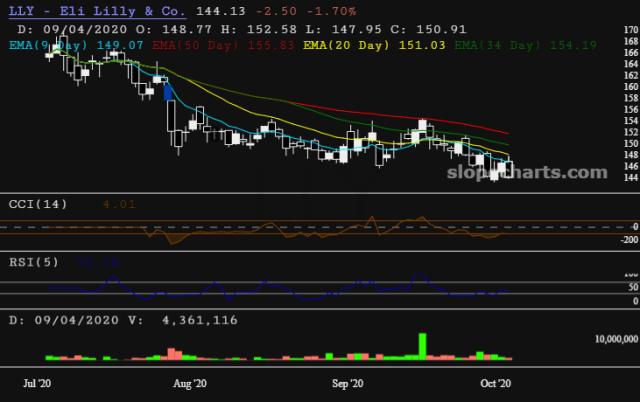
Task: Click the blue highlighted candlestick in late July
Action: point(168,97)
